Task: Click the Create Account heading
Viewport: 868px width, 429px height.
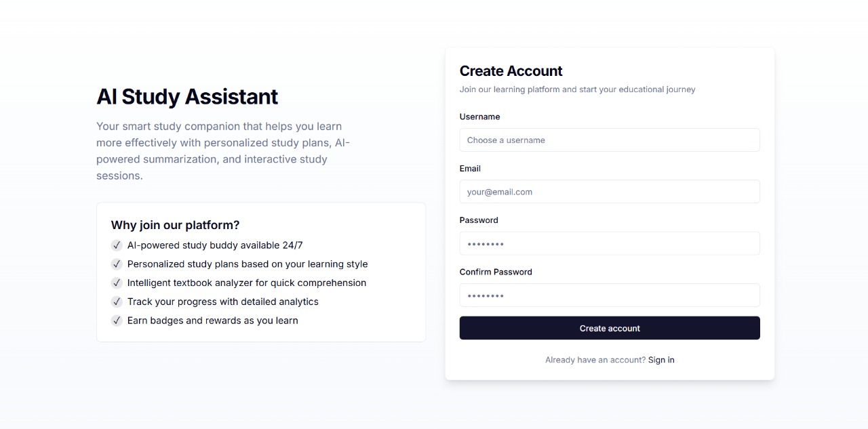Action: pyautogui.click(x=511, y=71)
